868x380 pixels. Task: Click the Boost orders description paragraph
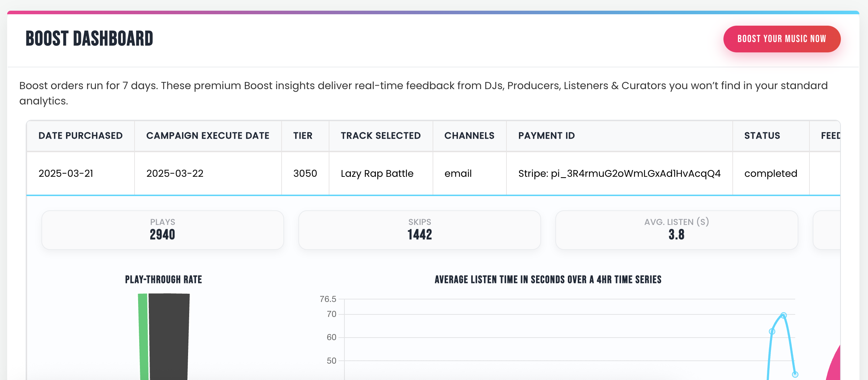coord(423,93)
